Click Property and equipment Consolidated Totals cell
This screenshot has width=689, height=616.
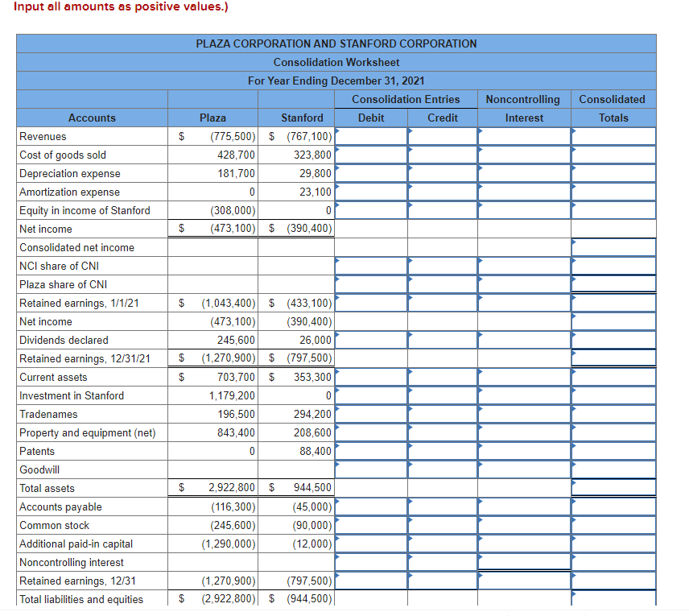[613, 432]
